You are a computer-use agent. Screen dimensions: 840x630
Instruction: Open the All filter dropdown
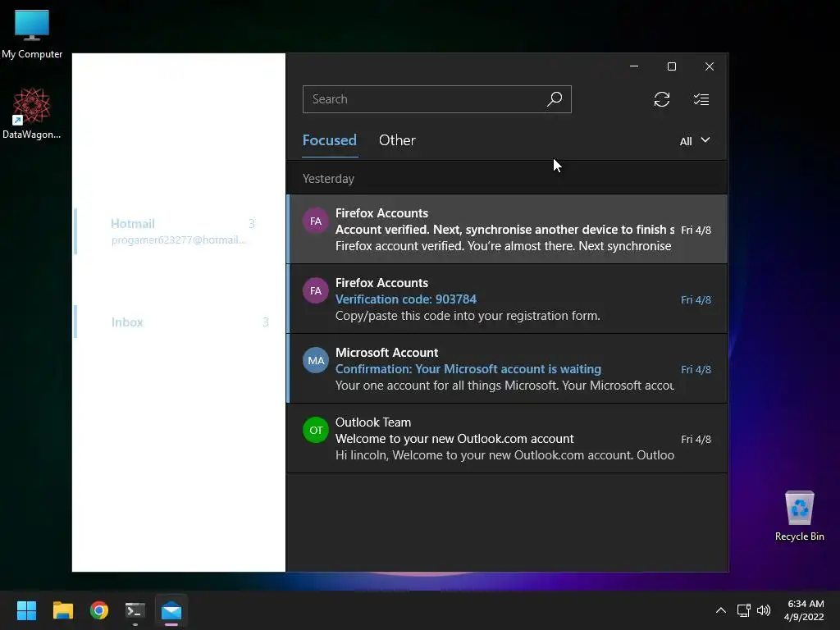tap(695, 141)
